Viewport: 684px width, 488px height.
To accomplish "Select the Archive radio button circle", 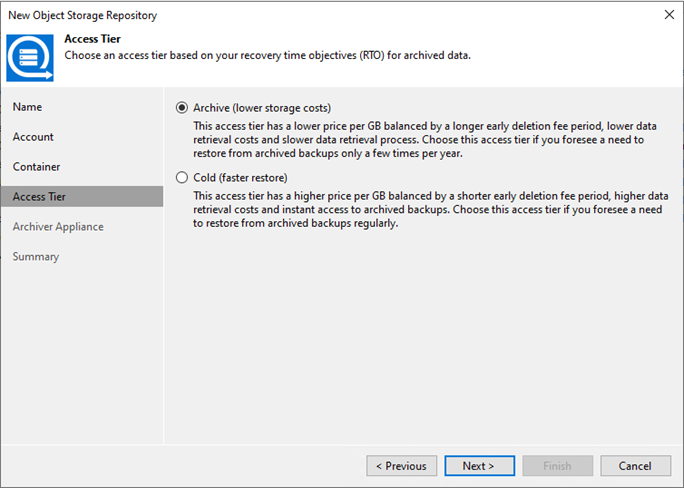I will (181, 107).
